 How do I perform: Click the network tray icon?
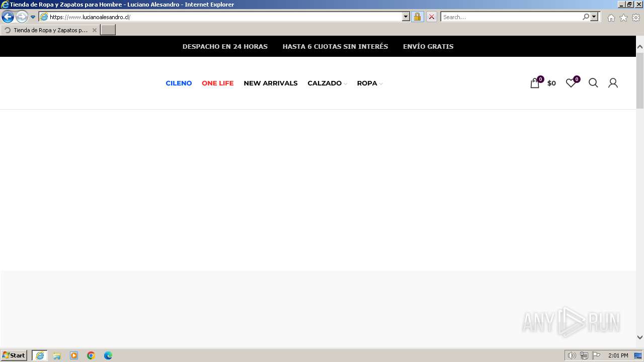coord(584,355)
